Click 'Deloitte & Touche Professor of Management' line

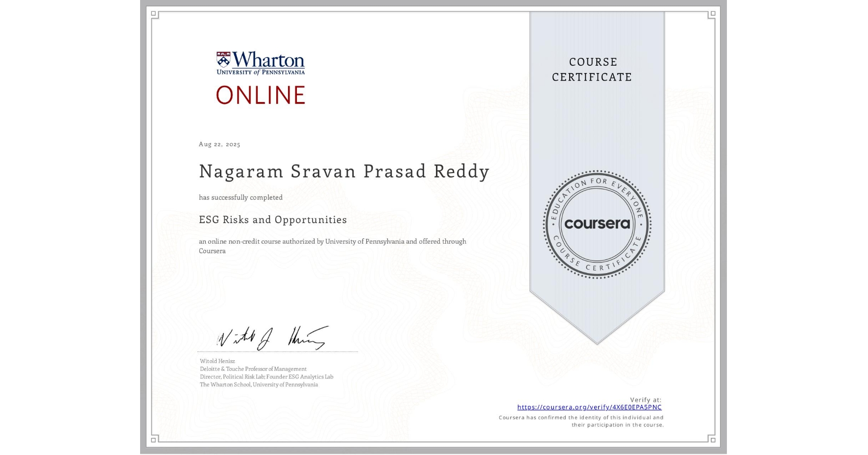coord(253,369)
